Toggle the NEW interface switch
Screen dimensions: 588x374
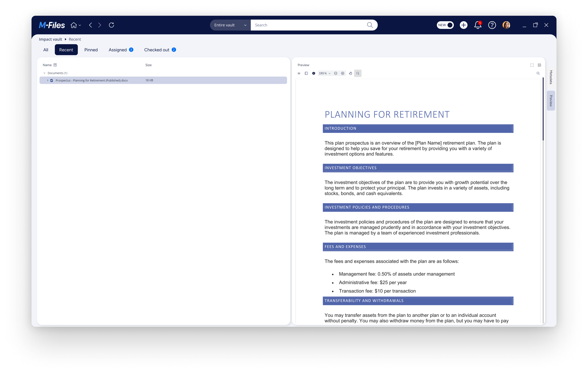point(445,25)
